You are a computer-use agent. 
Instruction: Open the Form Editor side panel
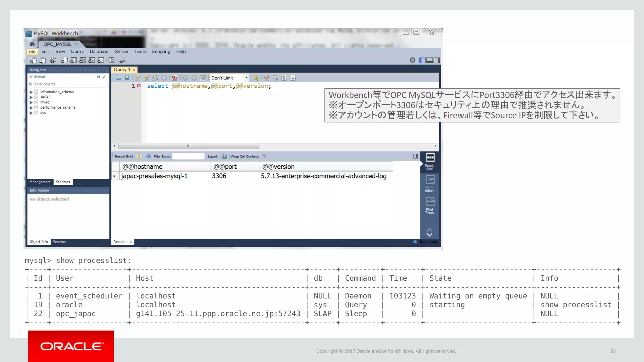430,184
